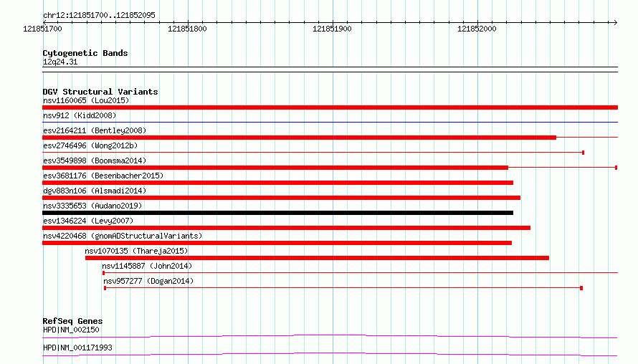638x364 pixels.
Task: Open esv1346224 (Levy2007) variant label
Action: pyautogui.click(x=88, y=221)
